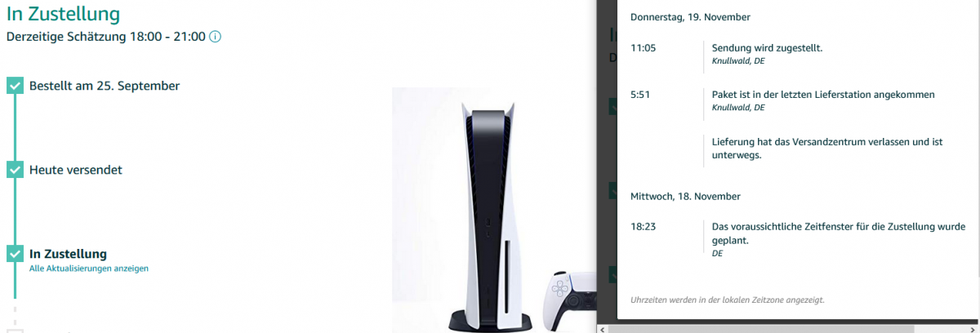Image resolution: width=980 pixels, height=333 pixels.
Task: Click the info icon beside the delivery estimate
Action: coord(216,37)
